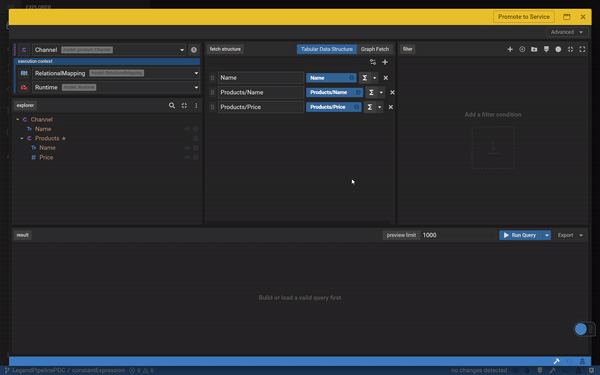Click the sigma aggregate icon on Products/Price row

(370, 107)
